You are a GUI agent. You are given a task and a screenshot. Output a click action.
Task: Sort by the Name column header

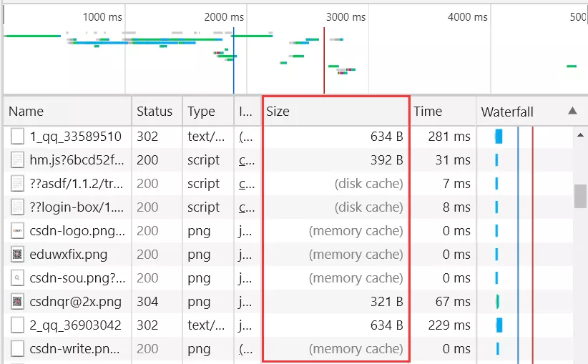(x=67, y=112)
